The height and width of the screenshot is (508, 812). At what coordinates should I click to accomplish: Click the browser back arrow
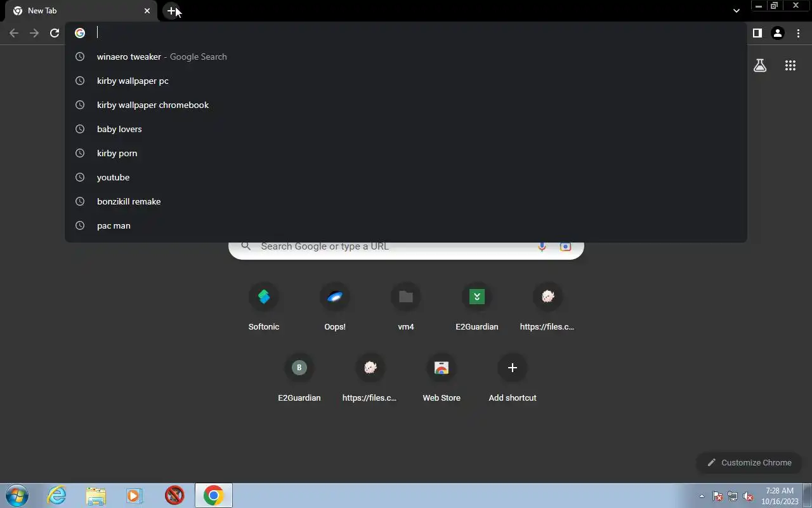pos(14,33)
